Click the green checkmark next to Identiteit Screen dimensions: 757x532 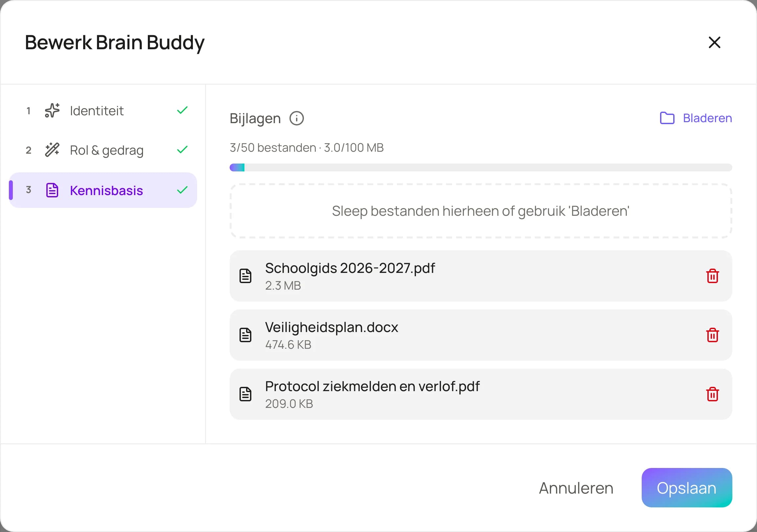click(182, 110)
